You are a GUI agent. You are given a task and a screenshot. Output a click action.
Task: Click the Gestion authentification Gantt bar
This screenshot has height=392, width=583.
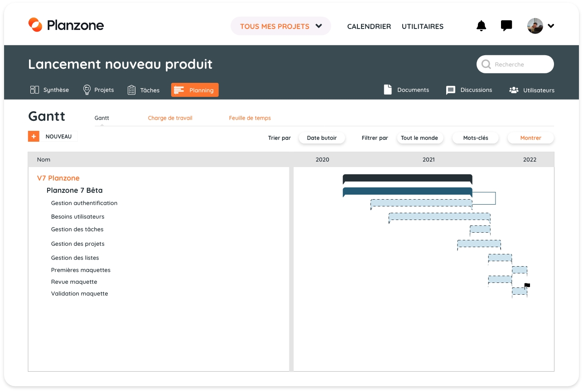421,203
